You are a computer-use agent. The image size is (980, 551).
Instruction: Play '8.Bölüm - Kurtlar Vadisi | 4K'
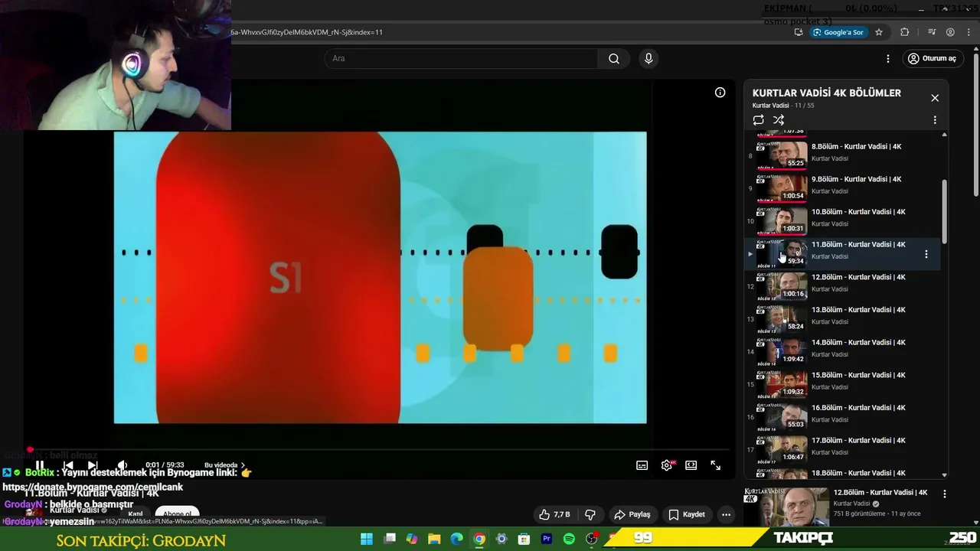[x=856, y=147]
